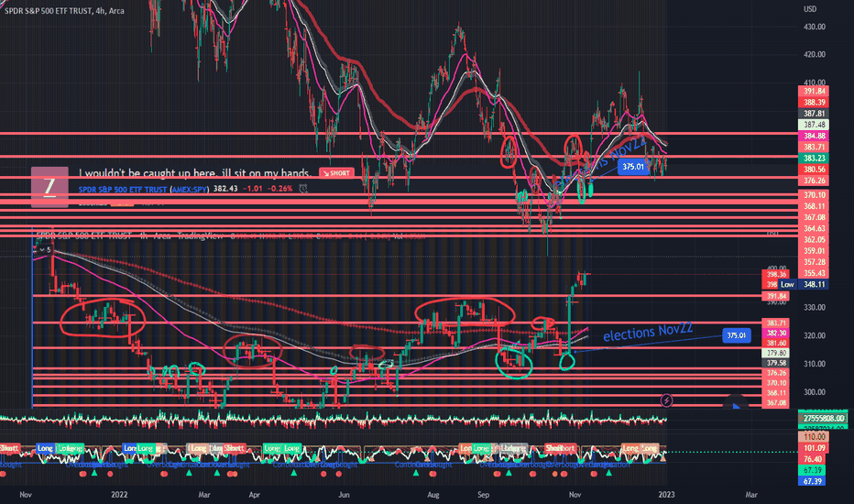Click the 364.63 price label
Image resolution: width=854 pixels, height=504 pixels.
click(x=814, y=228)
